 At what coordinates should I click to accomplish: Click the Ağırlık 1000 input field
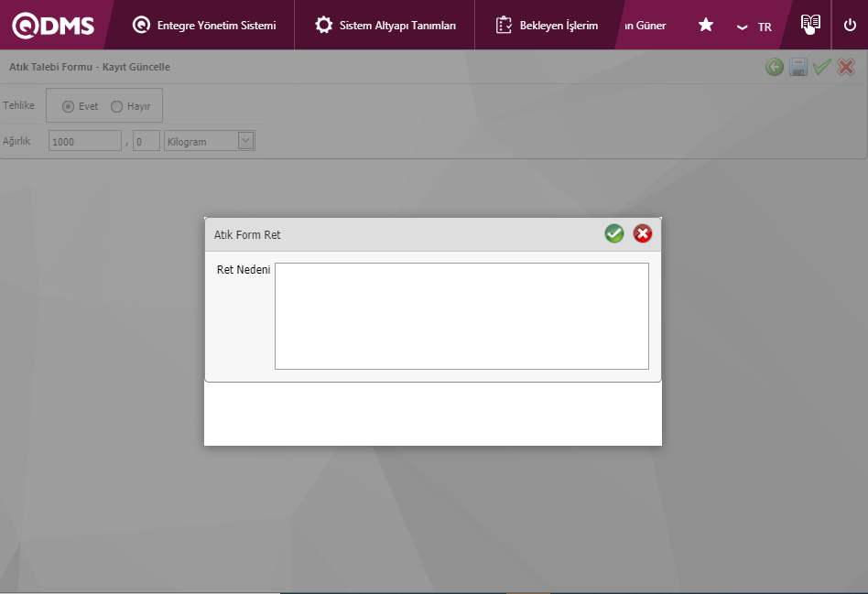pyautogui.click(x=85, y=141)
